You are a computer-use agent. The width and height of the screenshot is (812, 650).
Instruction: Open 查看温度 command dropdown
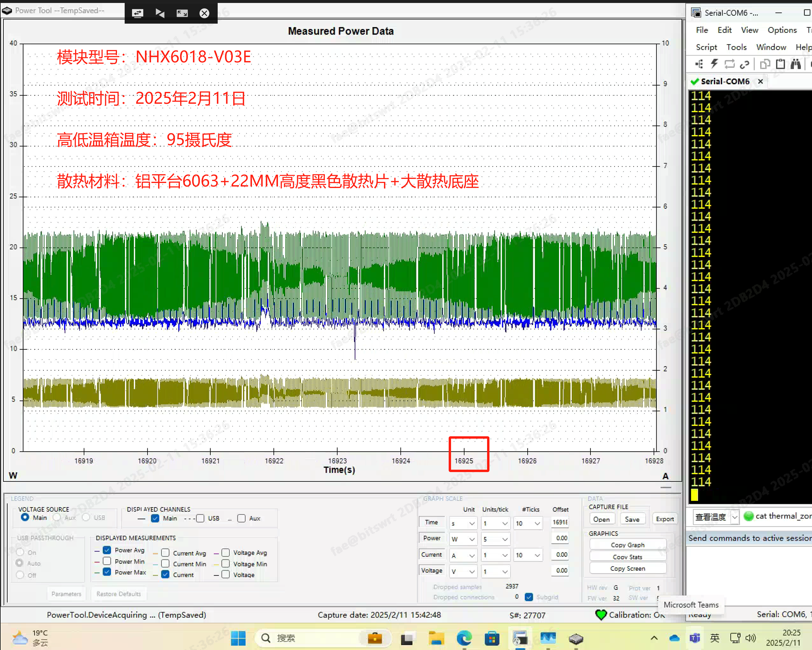click(734, 517)
